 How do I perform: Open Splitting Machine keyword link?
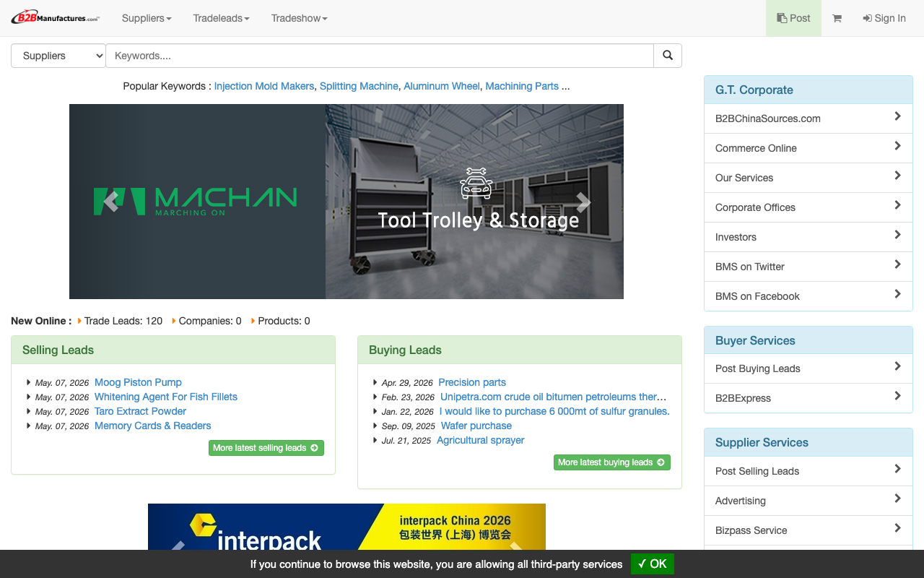click(359, 86)
